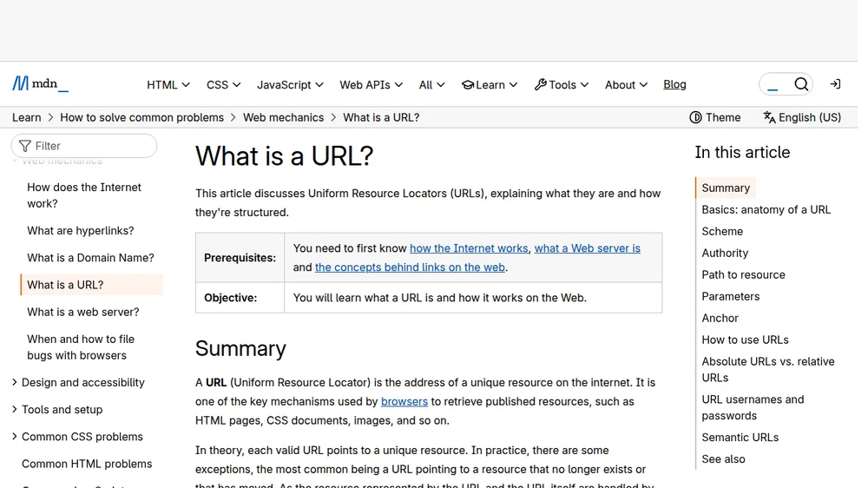Screen dimensions: 868x488
Task: Follow the browsers link in Summary
Action: (x=404, y=401)
